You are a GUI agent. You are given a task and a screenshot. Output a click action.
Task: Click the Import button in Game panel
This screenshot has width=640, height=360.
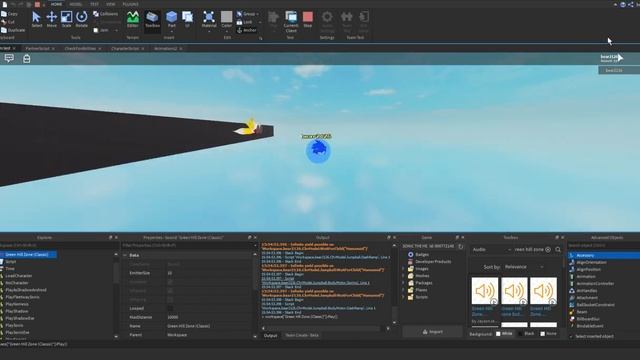coord(433,332)
